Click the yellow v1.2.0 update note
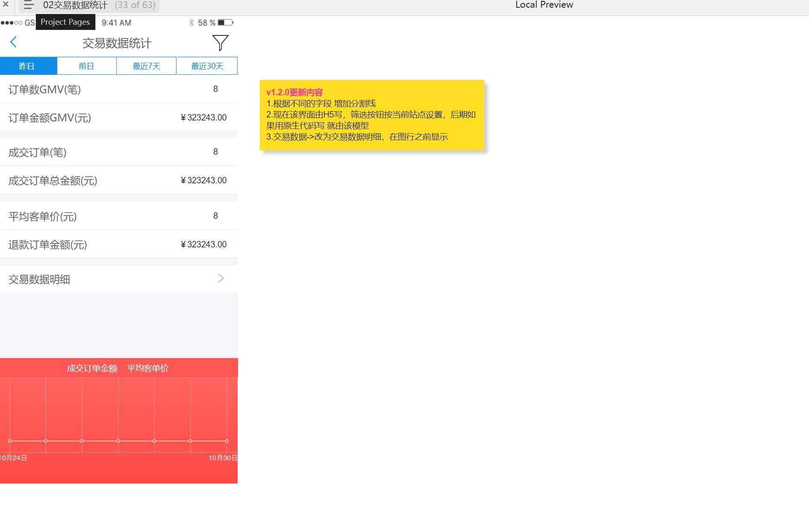This screenshot has height=532, width=809. [x=371, y=115]
